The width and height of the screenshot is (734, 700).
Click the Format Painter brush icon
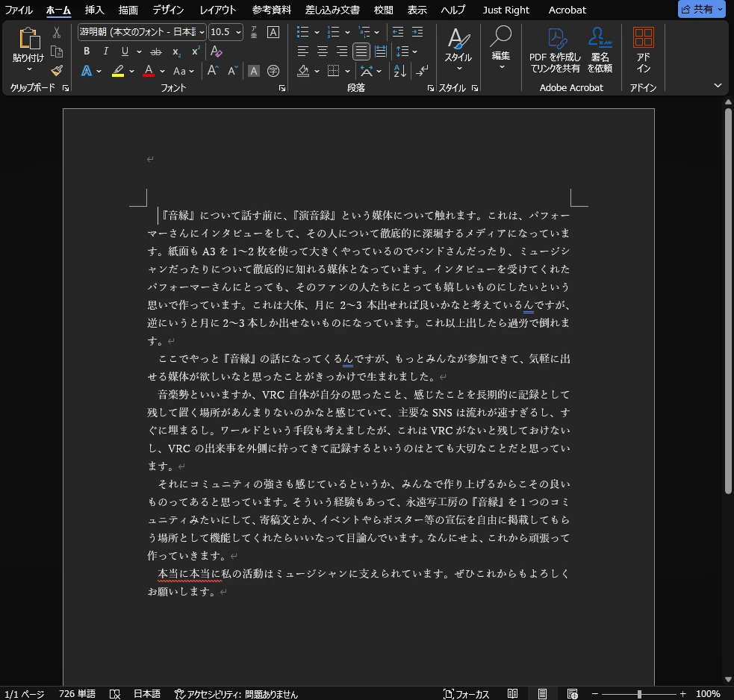[57, 70]
